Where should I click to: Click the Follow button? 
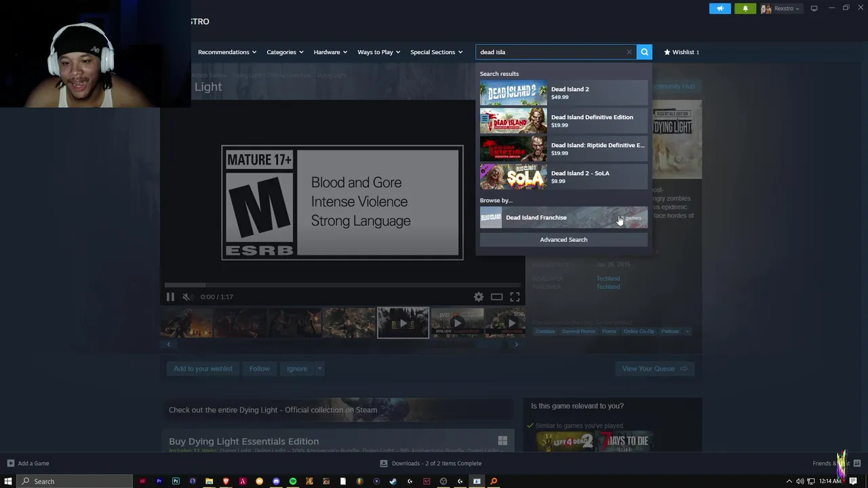point(259,369)
